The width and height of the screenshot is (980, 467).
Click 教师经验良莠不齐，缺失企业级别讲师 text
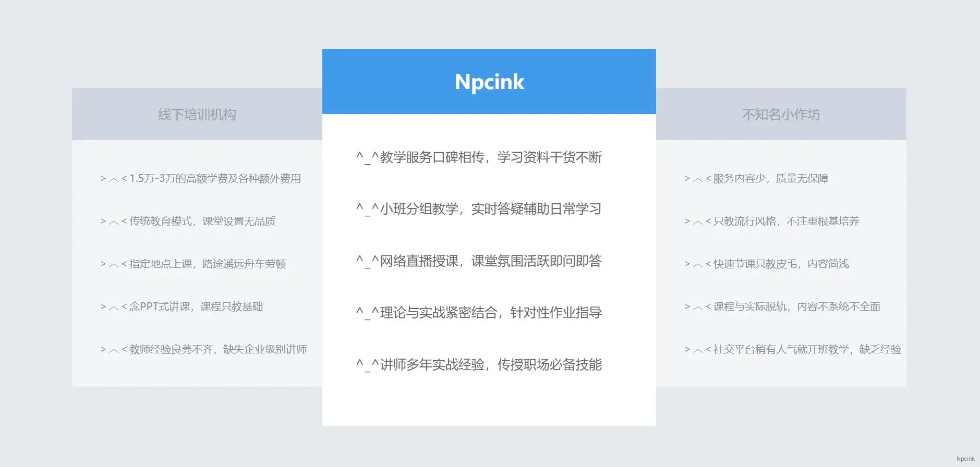pos(217,350)
